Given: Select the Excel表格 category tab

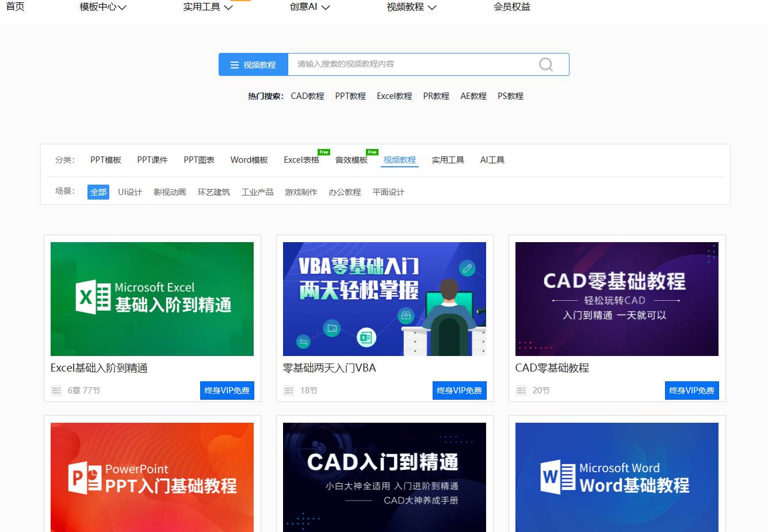Looking at the screenshot, I should [x=301, y=160].
